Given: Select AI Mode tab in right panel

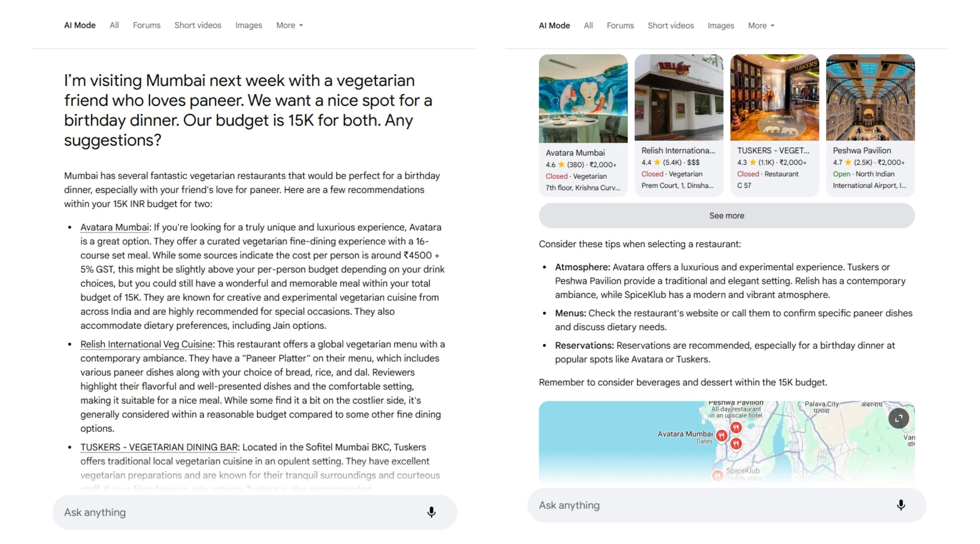Looking at the screenshot, I should pyautogui.click(x=554, y=25).
